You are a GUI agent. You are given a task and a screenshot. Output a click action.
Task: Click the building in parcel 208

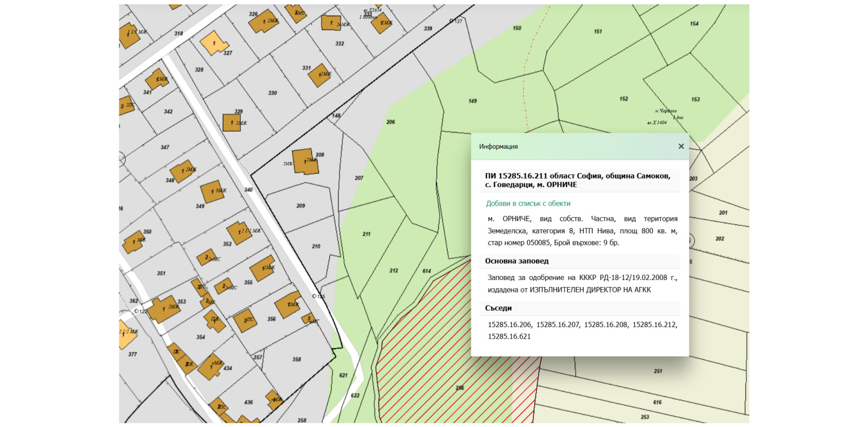pyautogui.click(x=305, y=162)
